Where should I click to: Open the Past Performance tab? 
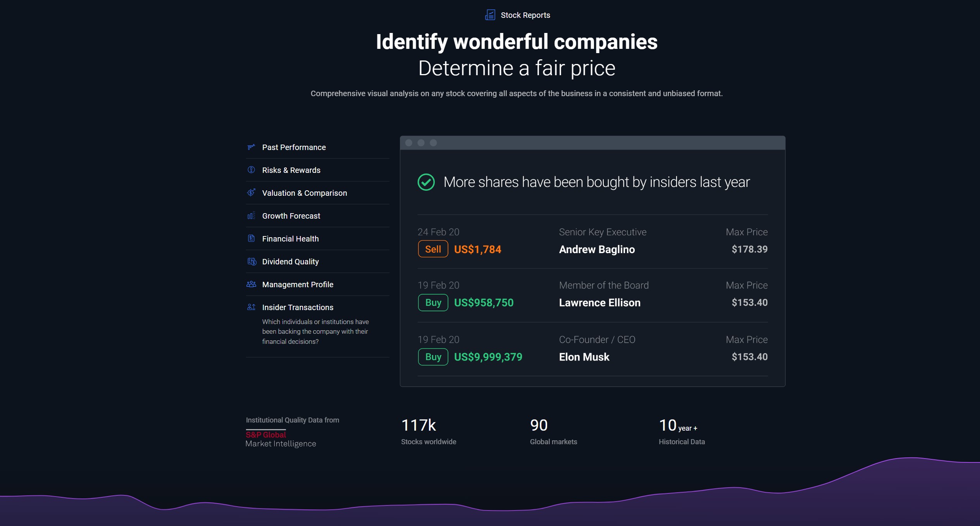pyautogui.click(x=294, y=147)
